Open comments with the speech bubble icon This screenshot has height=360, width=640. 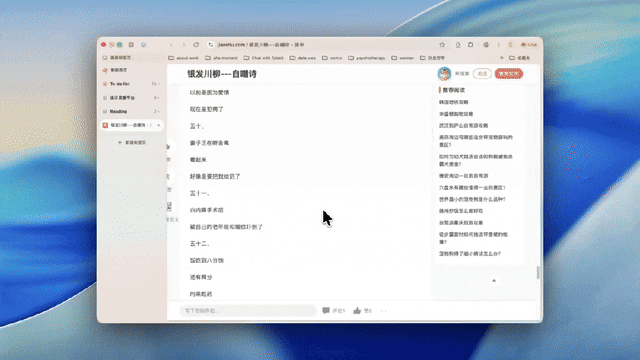pos(326,311)
